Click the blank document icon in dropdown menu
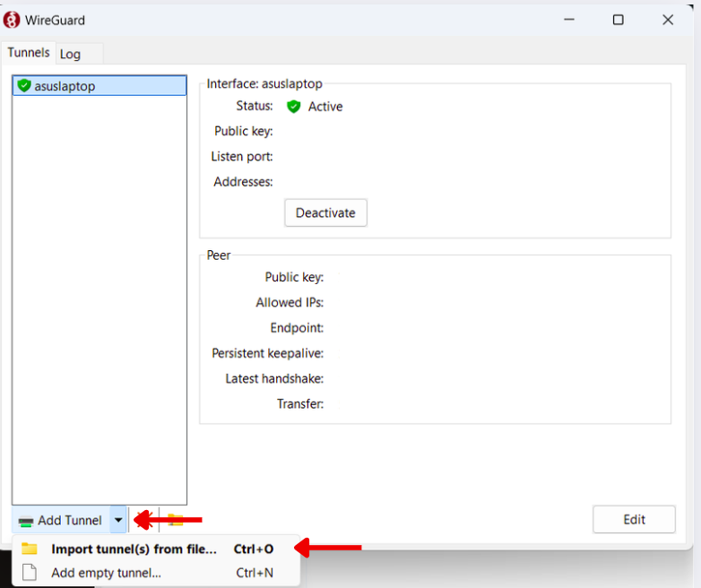The width and height of the screenshot is (701, 588). [x=30, y=573]
